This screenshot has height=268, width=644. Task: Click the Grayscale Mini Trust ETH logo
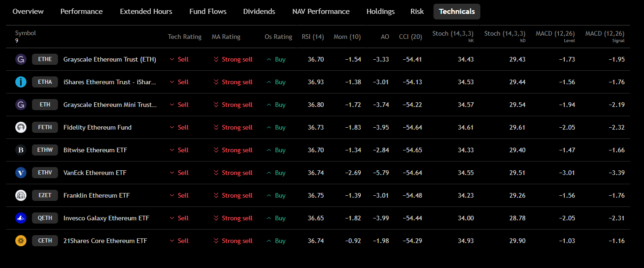(21, 105)
